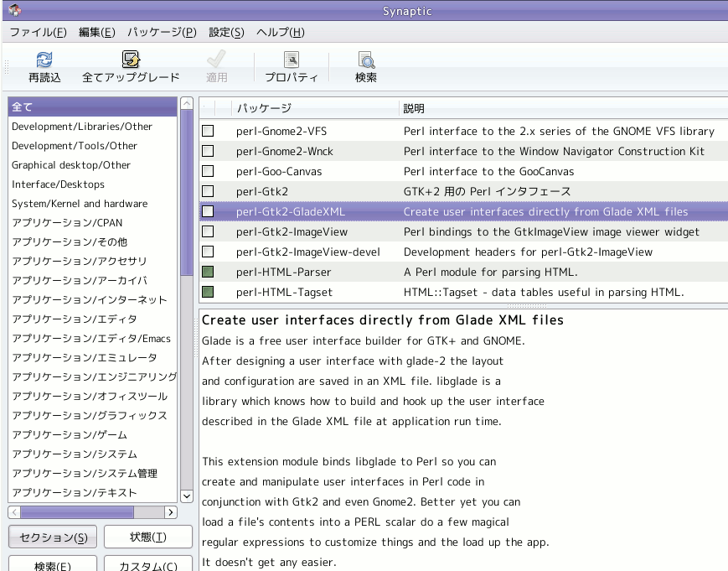
Task: Click the reload (再読込) toolbar icon
Action: tap(44, 60)
